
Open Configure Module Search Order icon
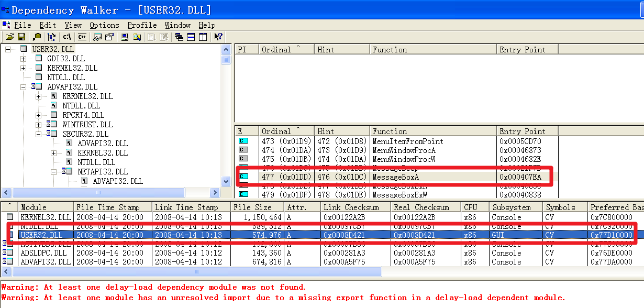click(137, 37)
